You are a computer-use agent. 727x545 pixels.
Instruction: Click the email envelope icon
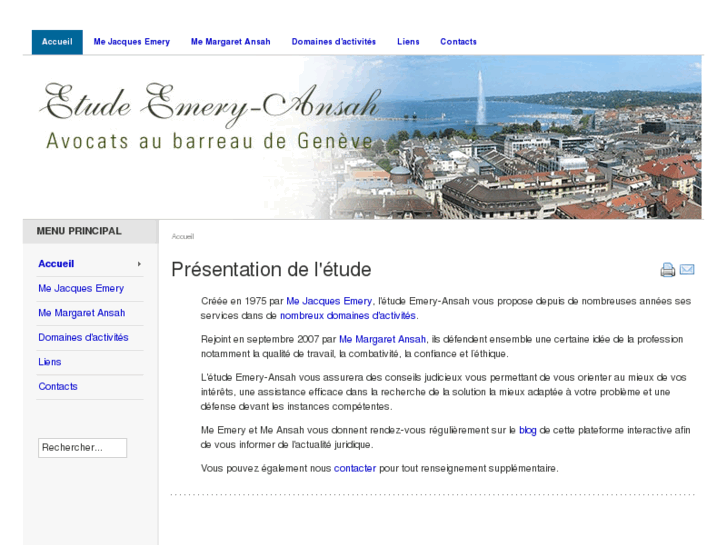coord(687,269)
